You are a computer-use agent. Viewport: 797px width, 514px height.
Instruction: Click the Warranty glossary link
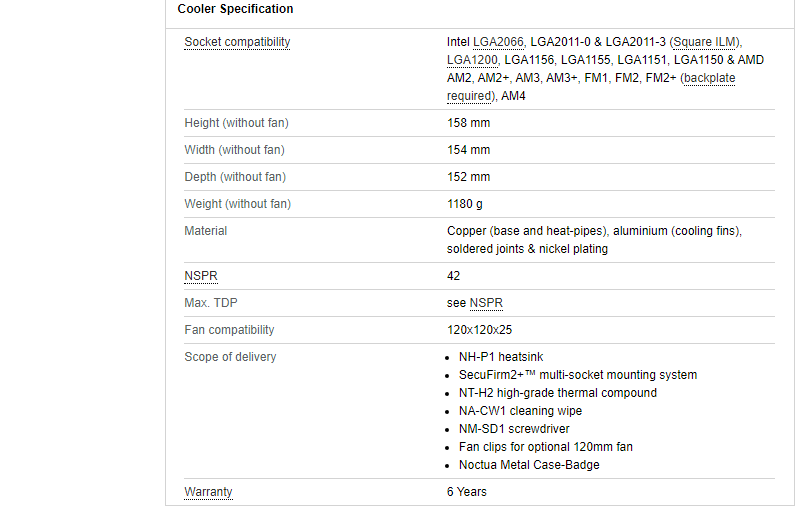coord(208,492)
